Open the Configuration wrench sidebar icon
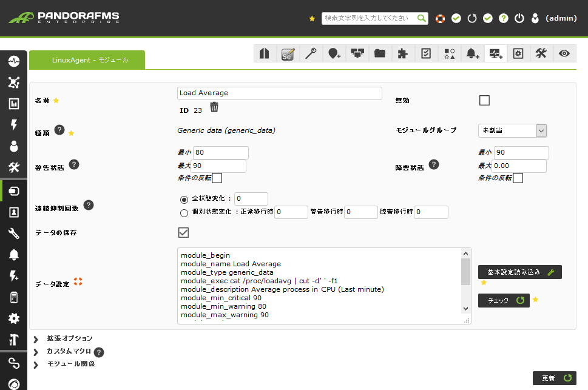Viewport: 588px width, 390px height. 14,234
